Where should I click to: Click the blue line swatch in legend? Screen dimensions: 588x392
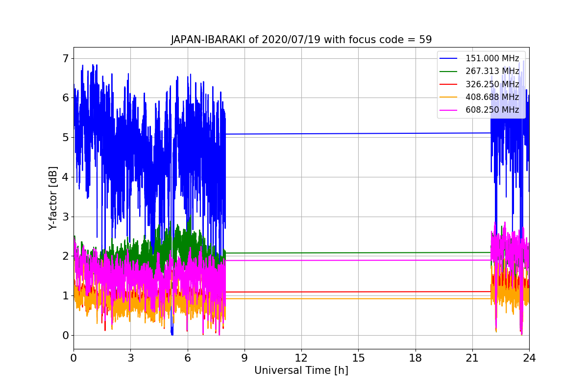pos(449,59)
